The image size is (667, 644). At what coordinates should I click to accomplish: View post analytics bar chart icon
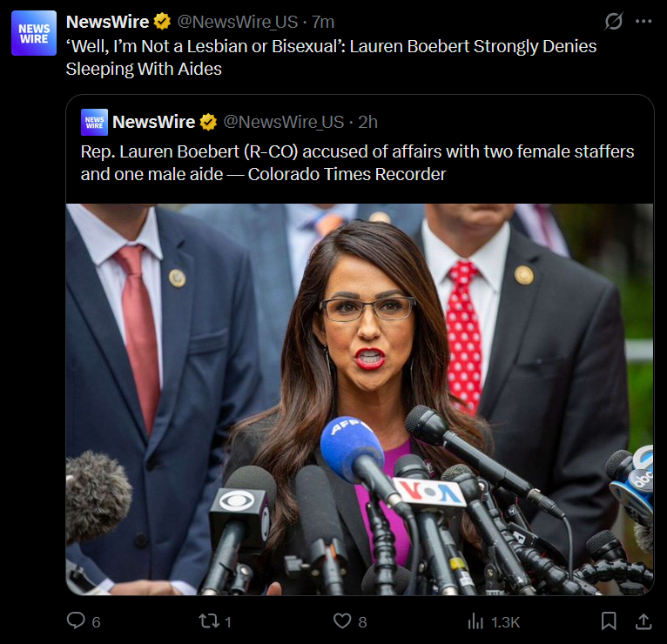pos(475,621)
